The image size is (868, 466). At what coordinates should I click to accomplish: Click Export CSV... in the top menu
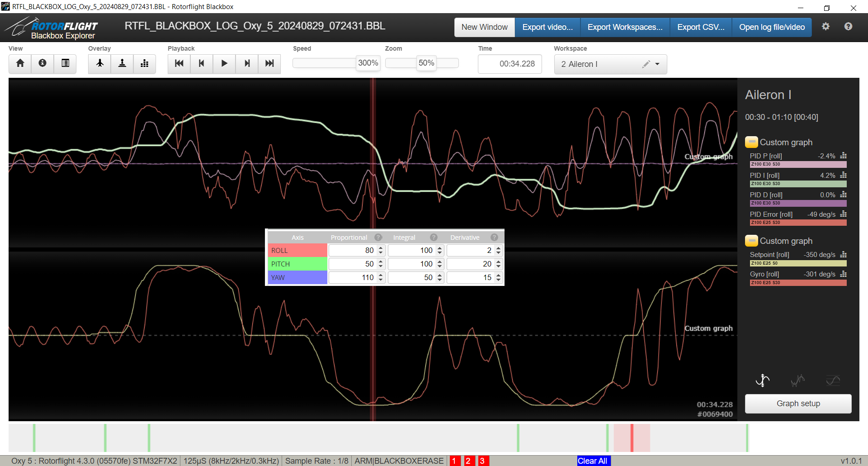pos(700,27)
